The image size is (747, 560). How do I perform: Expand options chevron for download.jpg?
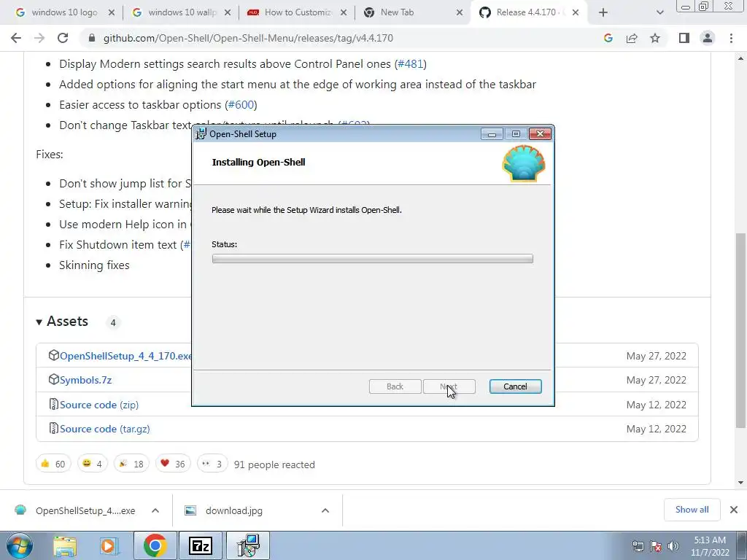click(325, 510)
